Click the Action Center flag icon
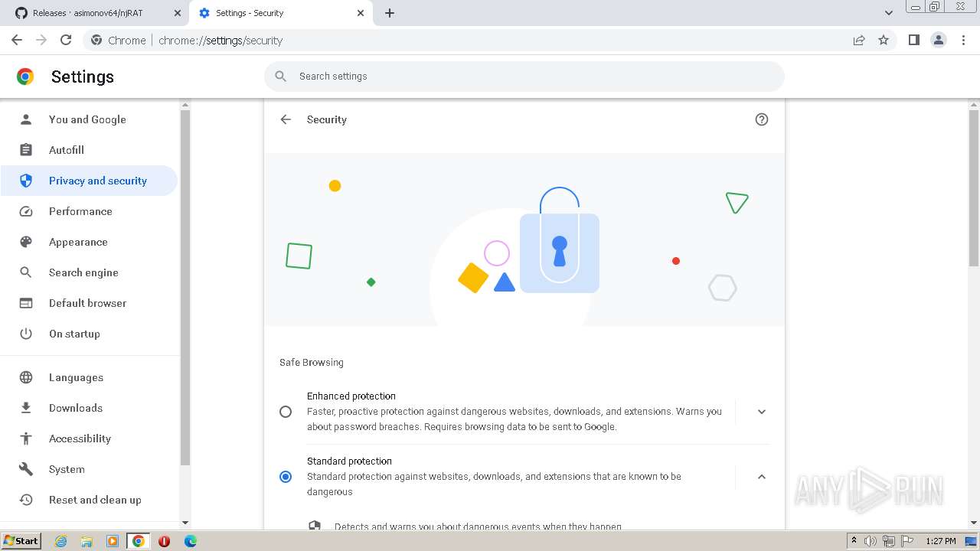The image size is (980, 551). (906, 541)
